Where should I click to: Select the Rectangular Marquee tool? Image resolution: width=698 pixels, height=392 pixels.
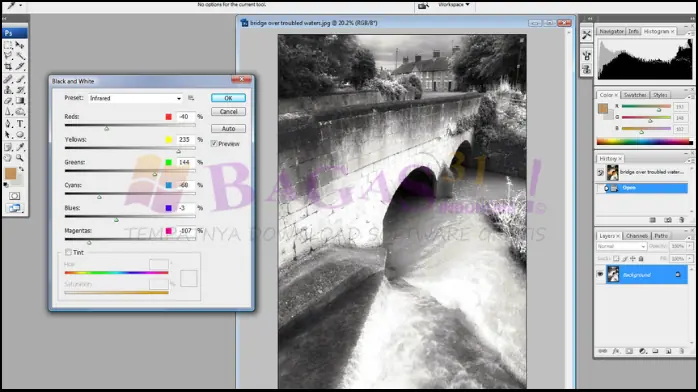point(8,45)
